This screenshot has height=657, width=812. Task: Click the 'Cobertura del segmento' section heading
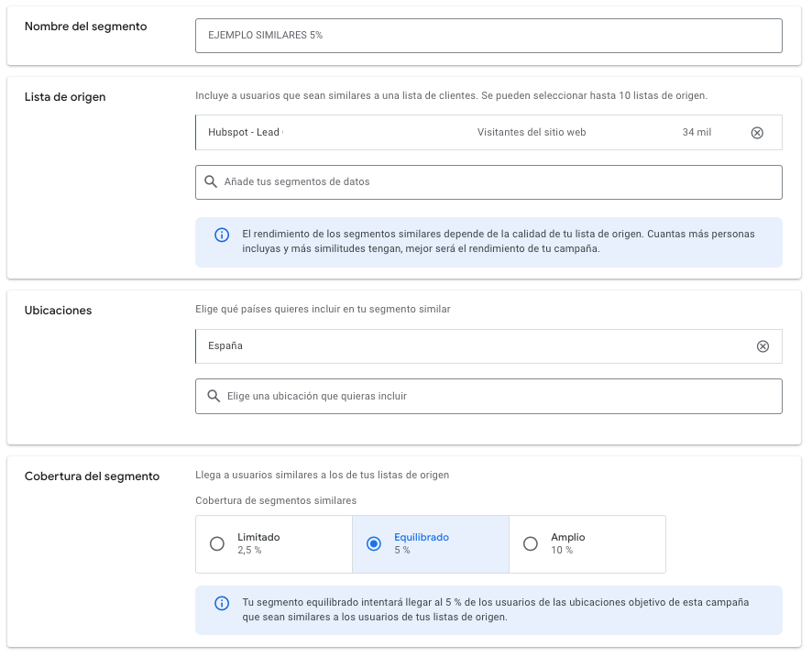tap(92, 476)
